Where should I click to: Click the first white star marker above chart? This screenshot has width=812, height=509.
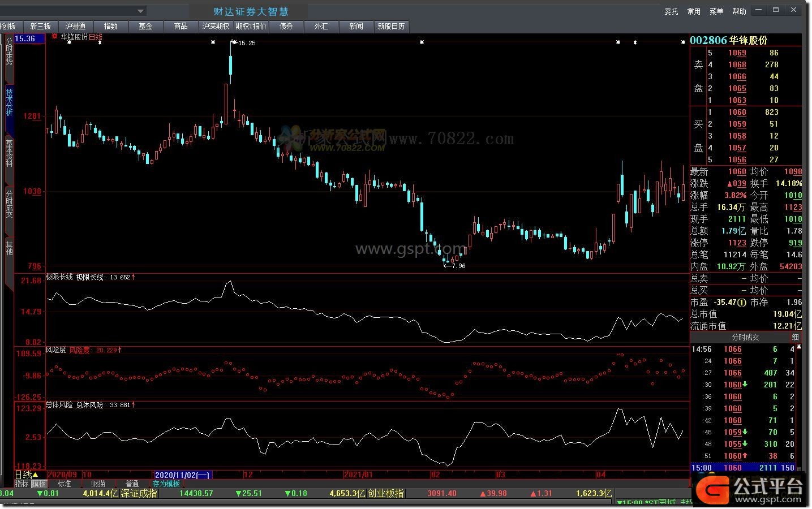tap(69, 42)
